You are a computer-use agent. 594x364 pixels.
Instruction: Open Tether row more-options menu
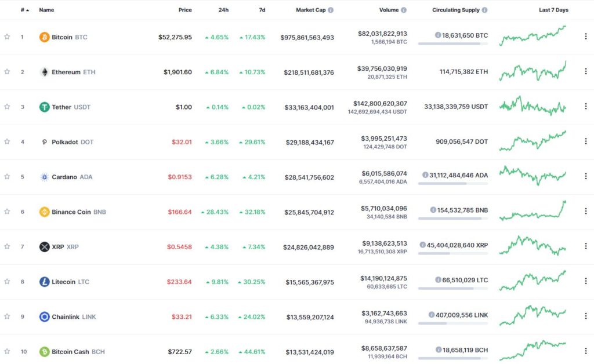pyautogui.click(x=586, y=106)
